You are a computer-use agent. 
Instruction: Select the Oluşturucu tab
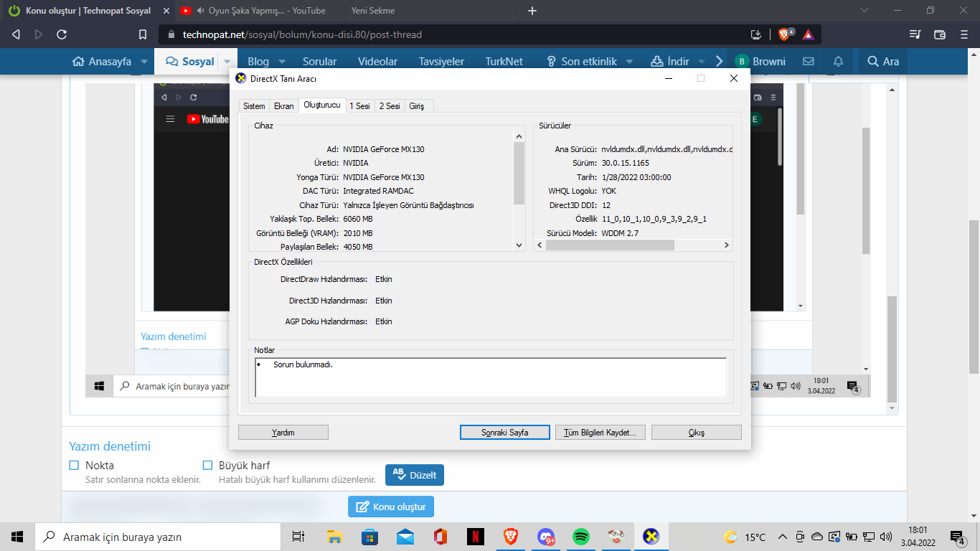322,105
